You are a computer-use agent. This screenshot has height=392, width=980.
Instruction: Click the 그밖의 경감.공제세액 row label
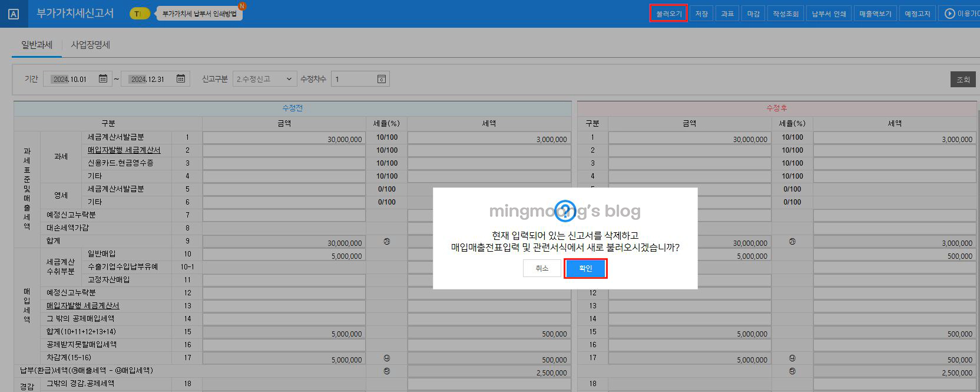[x=81, y=384]
